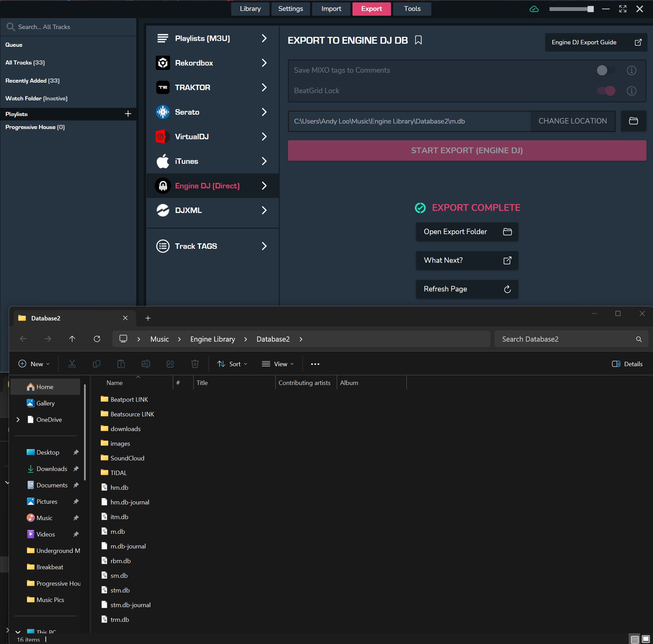The height and width of the screenshot is (644, 653).
Task: Open the Import tab
Action: (x=331, y=9)
